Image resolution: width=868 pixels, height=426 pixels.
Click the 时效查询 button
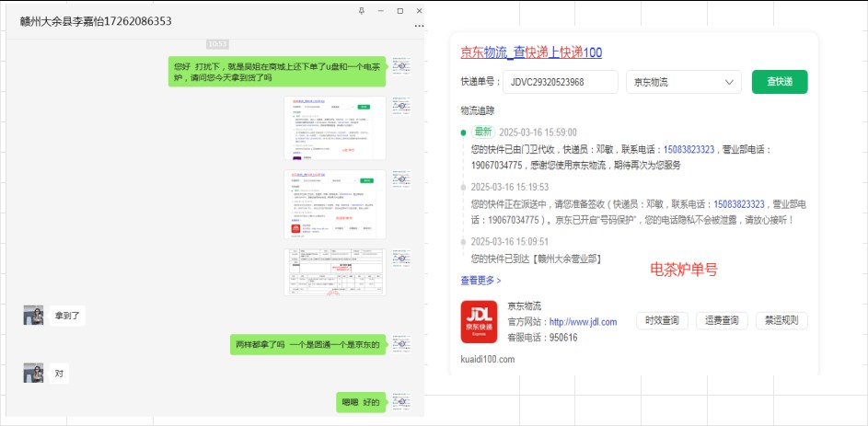point(662,320)
